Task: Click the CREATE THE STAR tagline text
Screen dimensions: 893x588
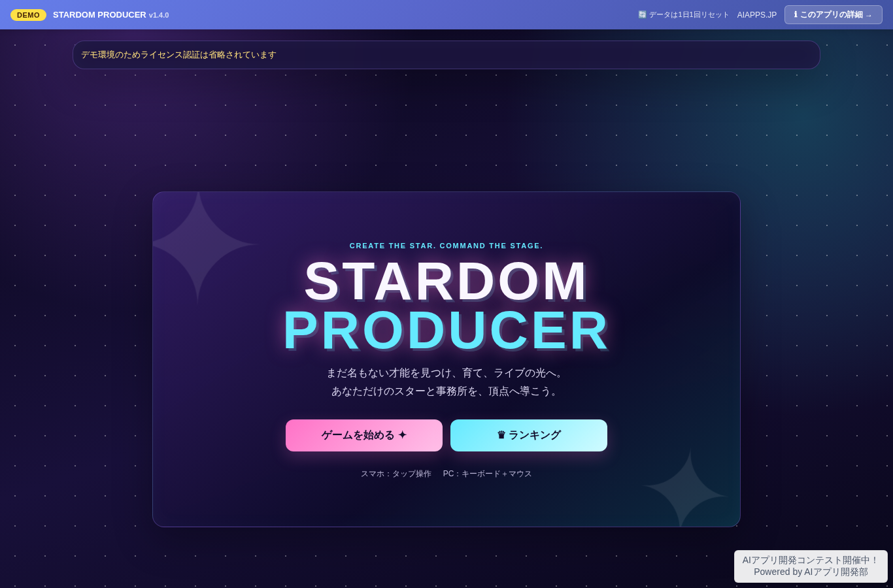Action: [x=446, y=246]
